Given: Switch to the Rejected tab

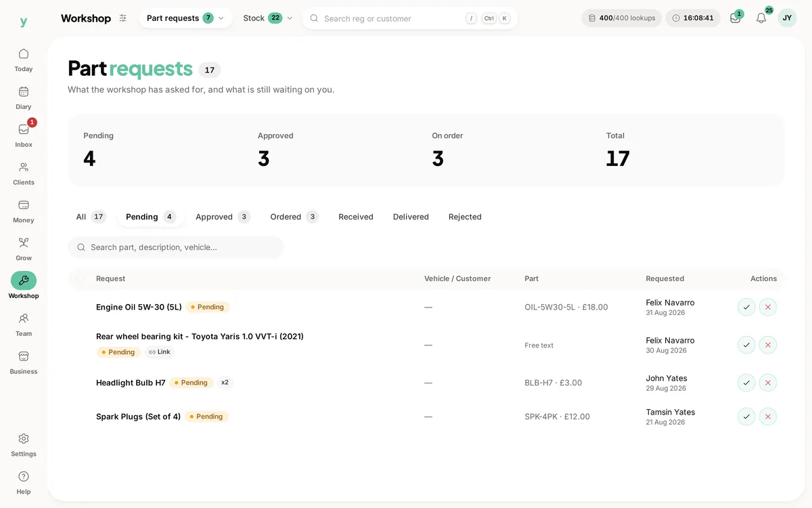Looking at the screenshot, I should pos(465,217).
